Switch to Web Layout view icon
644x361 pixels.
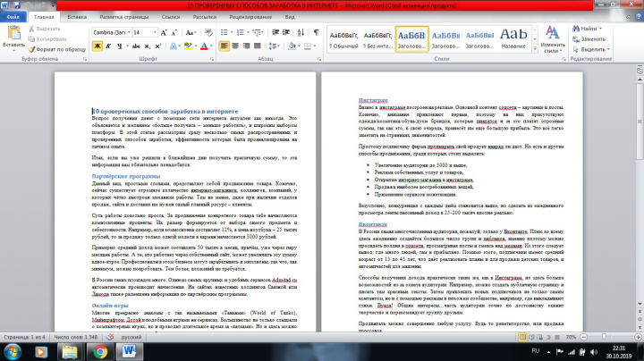click(x=540, y=337)
